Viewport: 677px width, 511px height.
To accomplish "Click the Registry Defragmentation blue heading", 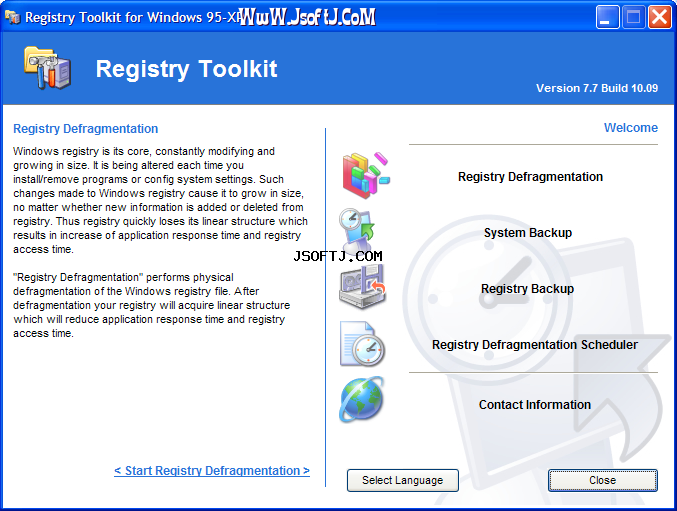I will pos(85,129).
